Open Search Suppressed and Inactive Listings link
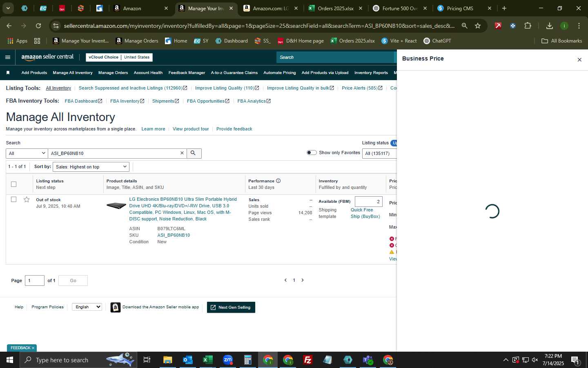This screenshot has height=368, width=588. coord(133,88)
